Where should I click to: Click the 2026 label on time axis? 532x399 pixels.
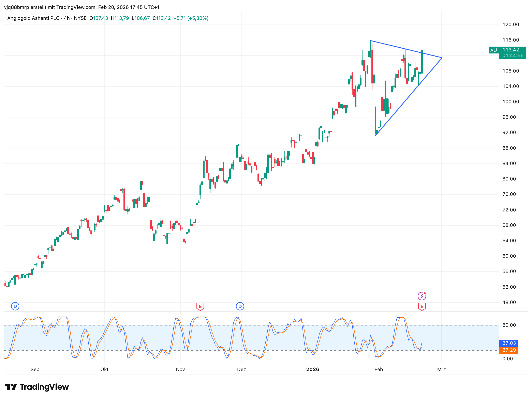tap(312, 369)
